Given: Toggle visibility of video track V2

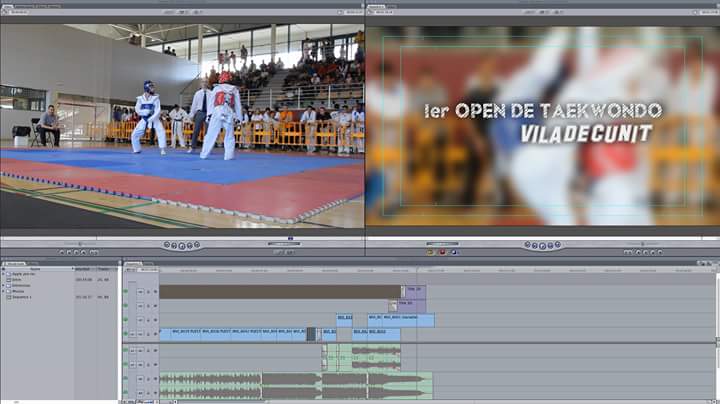Looking at the screenshot, I should click(x=125, y=320).
